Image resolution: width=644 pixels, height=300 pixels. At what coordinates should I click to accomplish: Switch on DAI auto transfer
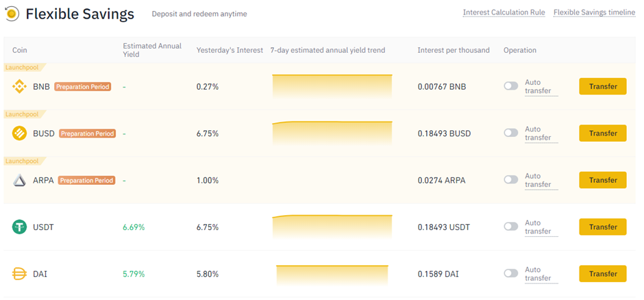coord(511,273)
